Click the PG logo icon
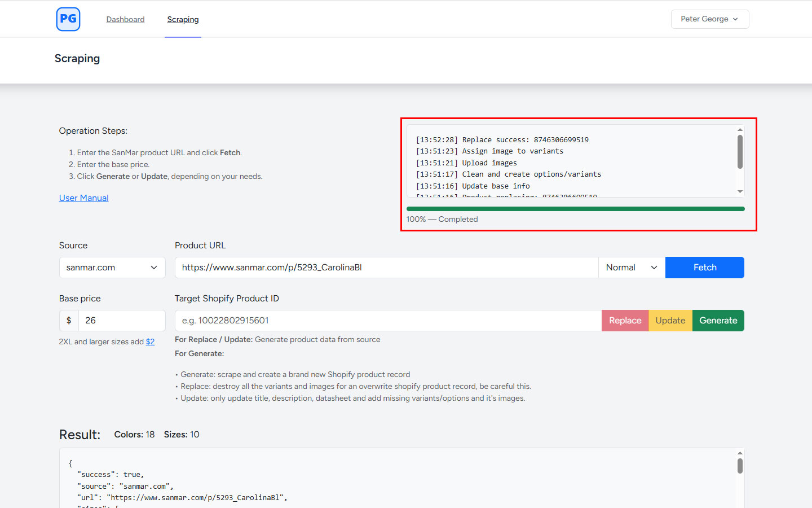 (68, 19)
